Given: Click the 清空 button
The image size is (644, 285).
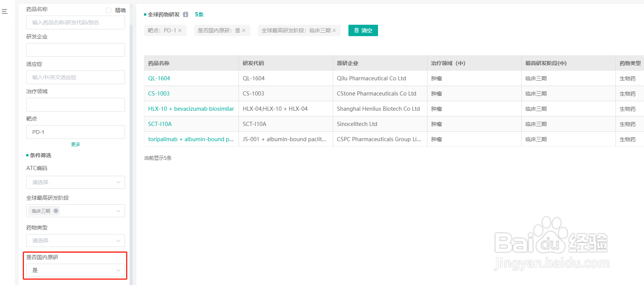Looking at the screenshot, I should [x=363, y=30].
